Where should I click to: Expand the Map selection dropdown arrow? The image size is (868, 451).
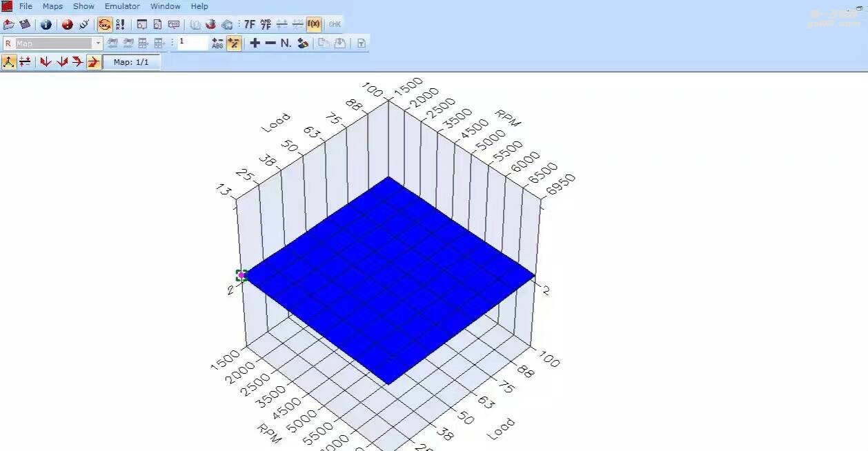coord(98,43)
